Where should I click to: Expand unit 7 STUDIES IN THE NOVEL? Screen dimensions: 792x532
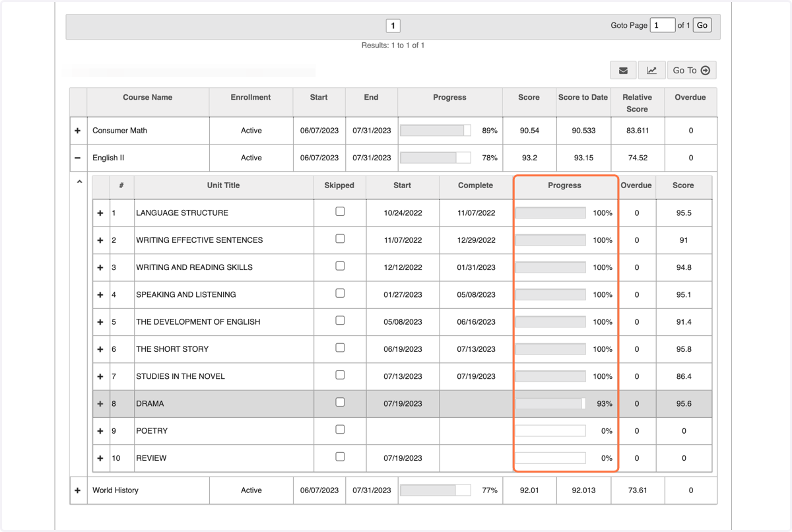(100, 376)
